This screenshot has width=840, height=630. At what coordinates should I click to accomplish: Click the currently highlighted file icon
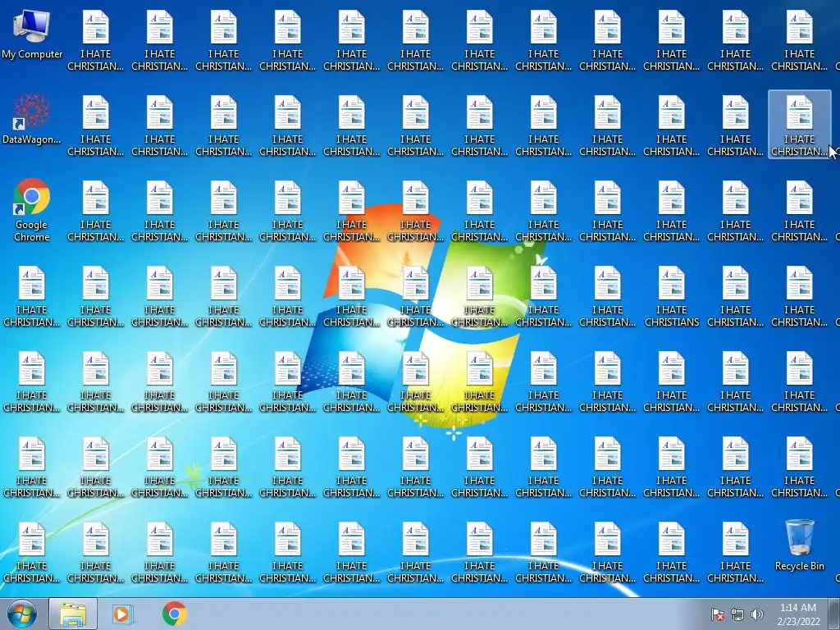[799, 125]
